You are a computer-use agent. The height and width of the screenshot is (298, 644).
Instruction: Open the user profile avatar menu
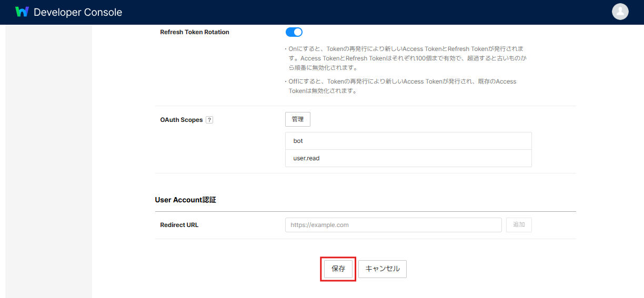[x=620, y=12]
